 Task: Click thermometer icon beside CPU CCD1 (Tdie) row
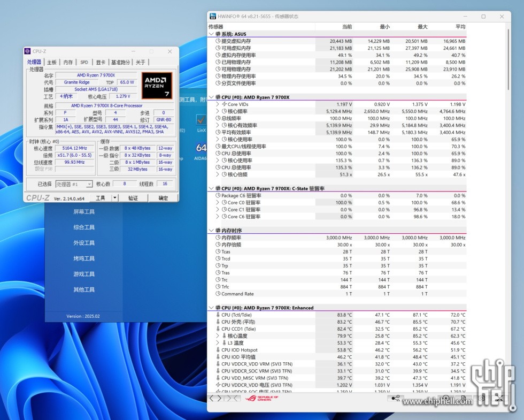[218, 329]
